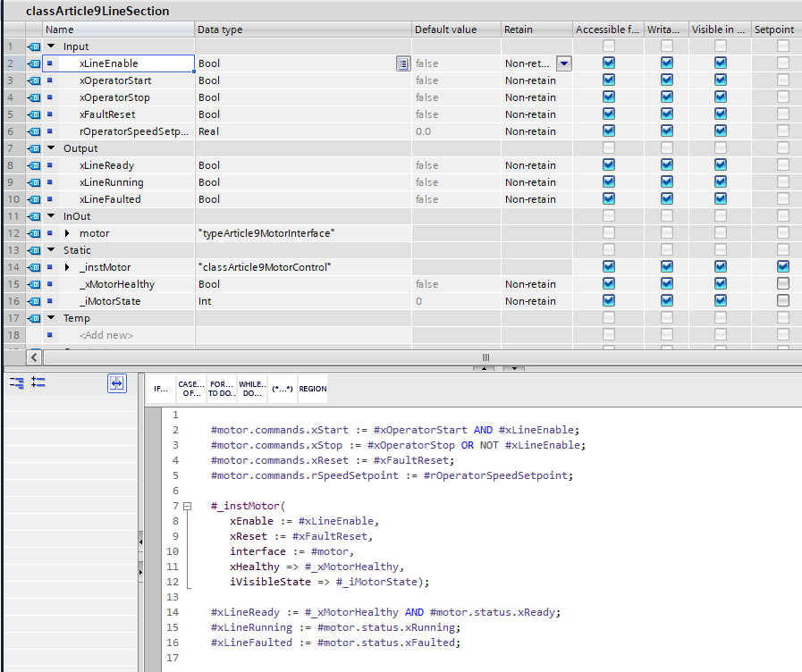This screenshot has height=672, width=802.
Task: Uncheck Visible in HMI for xOperatorStop
Action: coord(721,97)
